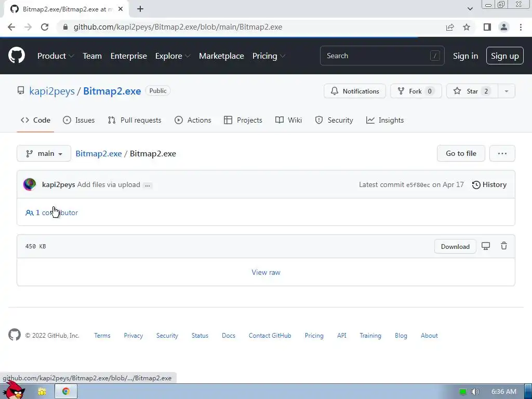The height and width of the screenshot is (399, 532).
Task: Click the tab search chevron in title bar
Action: click(x=470, y=9)
